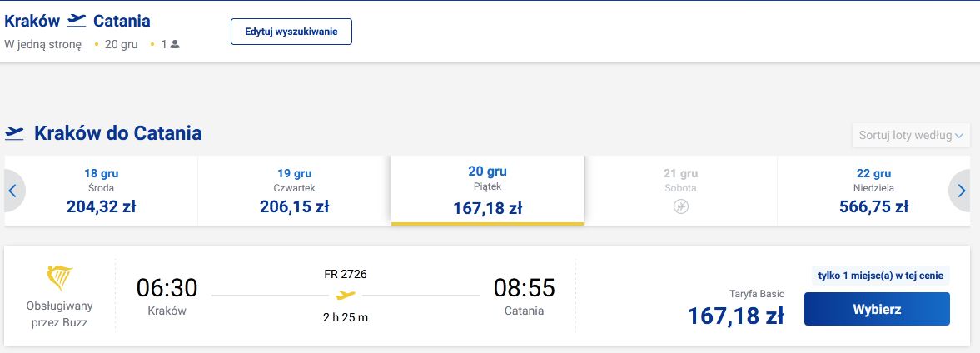Select the 19 gru Czwartek date tab

coord(294,191)
